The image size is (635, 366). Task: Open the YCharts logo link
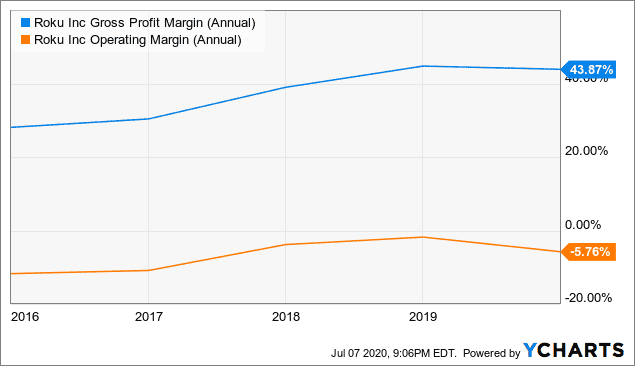[573, 350]
